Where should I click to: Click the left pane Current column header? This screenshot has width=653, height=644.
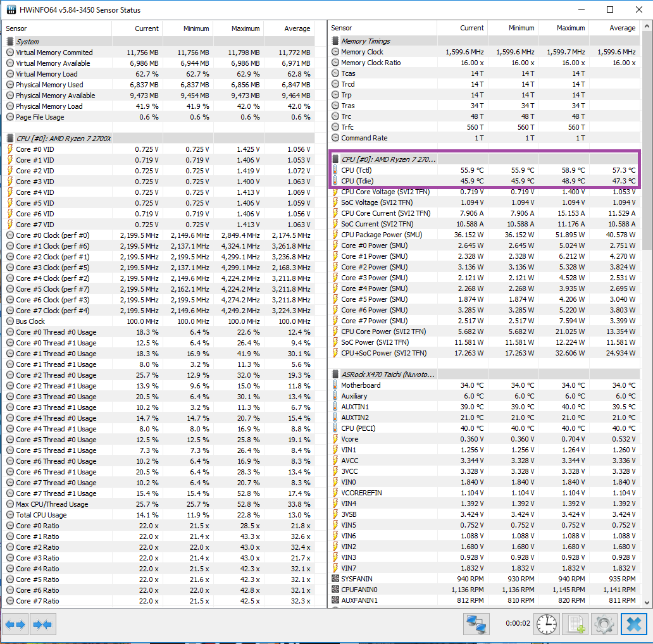(137, 28)
